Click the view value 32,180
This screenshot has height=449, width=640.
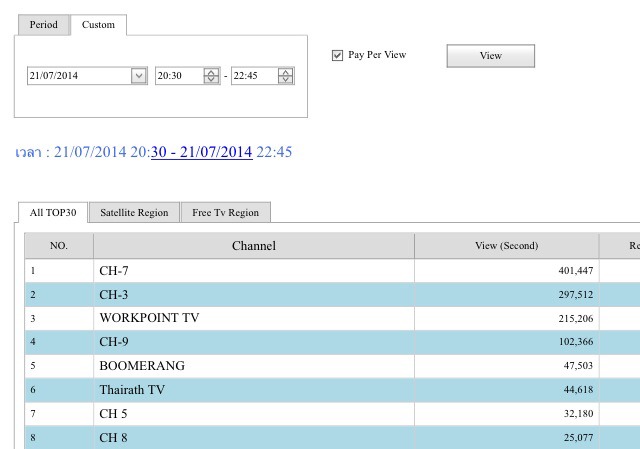[x=578, y=414]
